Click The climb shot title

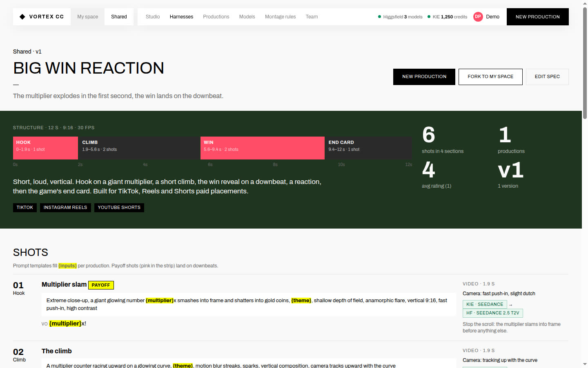pyautogui.click(x=57, y=351)
